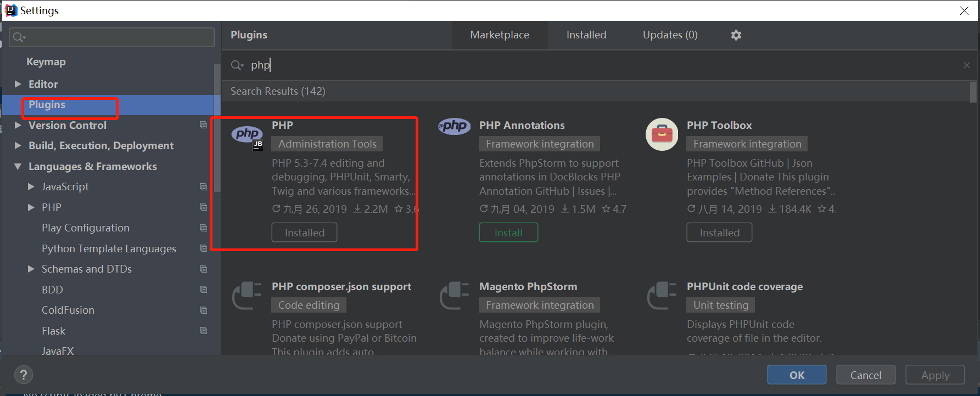This screenshot has width=980, height=396.
Task: Open the PHPUnit code coverage plugin title
Action: pyautogui.click(x=744, y=287)
